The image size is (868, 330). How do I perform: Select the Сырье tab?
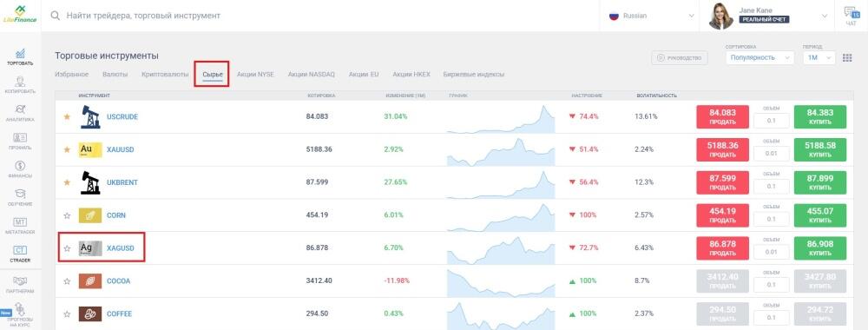click(x=213, y=74)
